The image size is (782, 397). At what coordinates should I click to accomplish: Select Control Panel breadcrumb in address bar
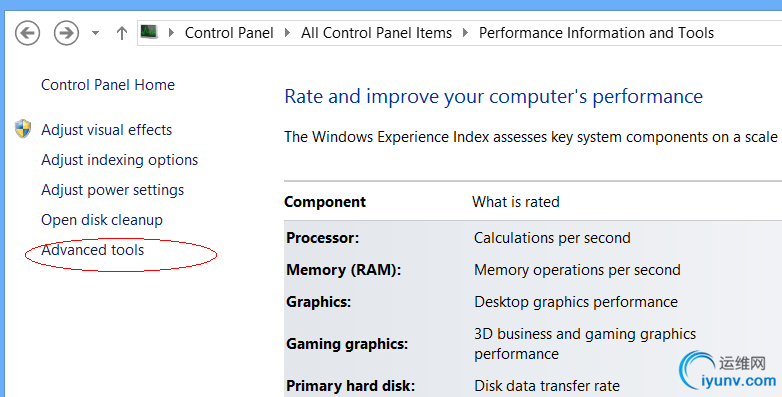coord(229,33)
